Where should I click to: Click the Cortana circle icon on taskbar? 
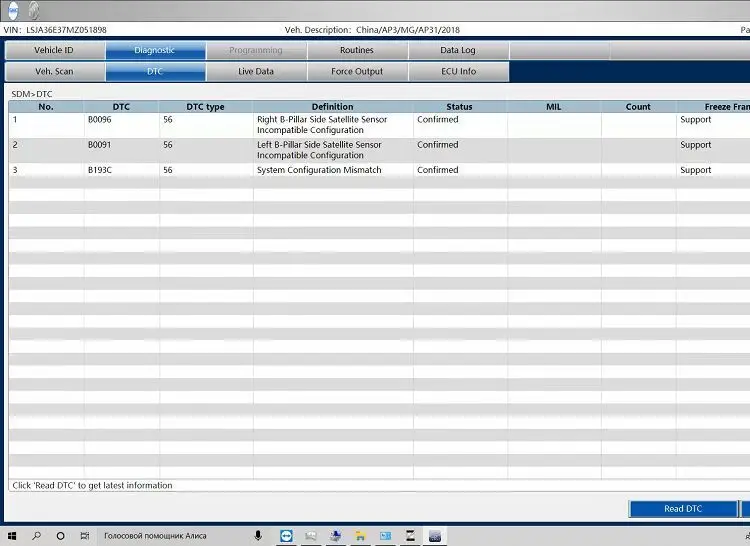point(60,536)
